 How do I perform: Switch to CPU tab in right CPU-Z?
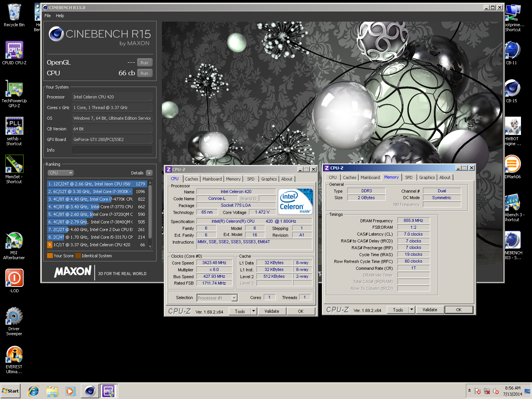point(333,177)
